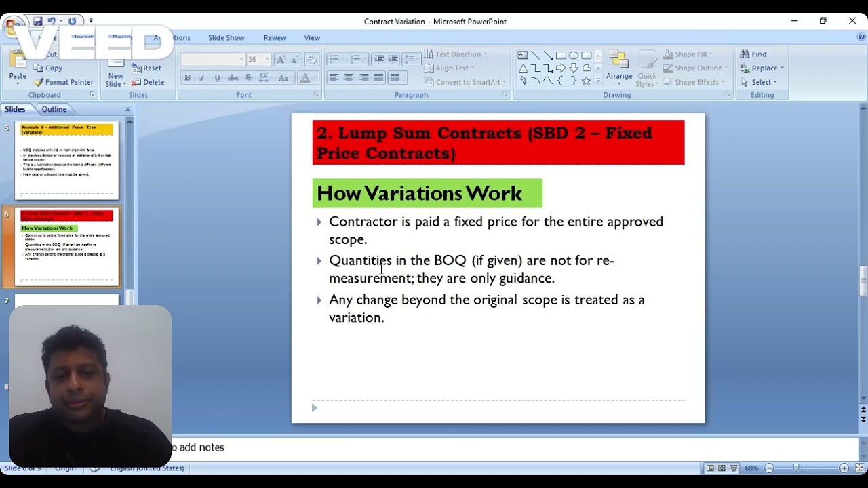Expand the shapes gallery More arrow

[x=598, y=81]
